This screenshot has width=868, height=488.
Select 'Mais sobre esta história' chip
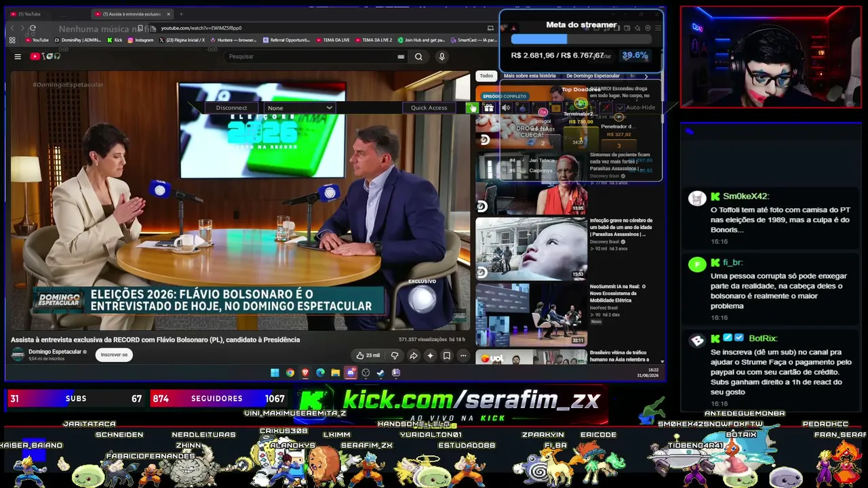point(530,76)
